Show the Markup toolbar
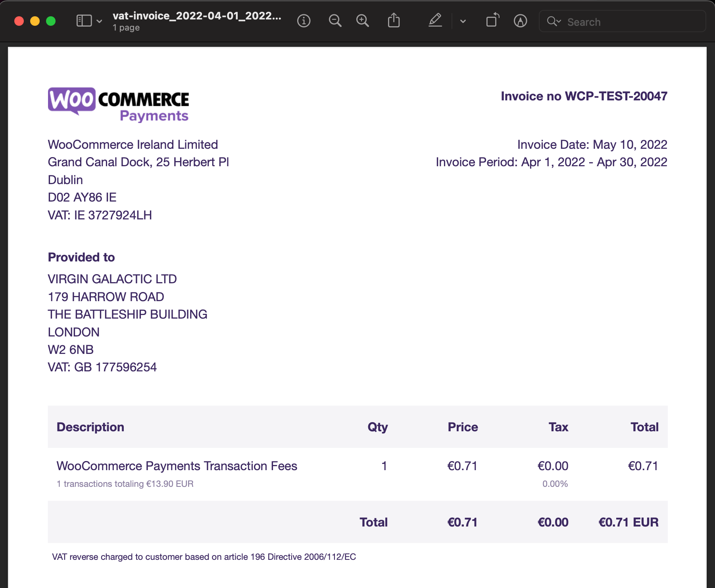The width and height of the screenshot is (715, 588). click(520, 21)
